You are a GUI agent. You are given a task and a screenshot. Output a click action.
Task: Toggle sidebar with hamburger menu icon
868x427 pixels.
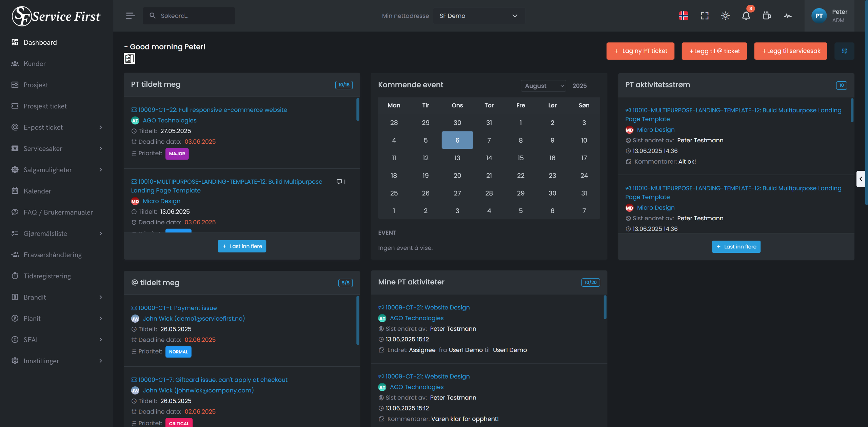point(131,16)
